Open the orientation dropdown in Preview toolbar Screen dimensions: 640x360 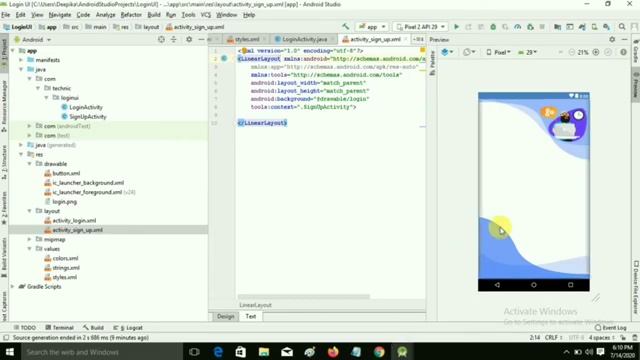tap(470, 52)
